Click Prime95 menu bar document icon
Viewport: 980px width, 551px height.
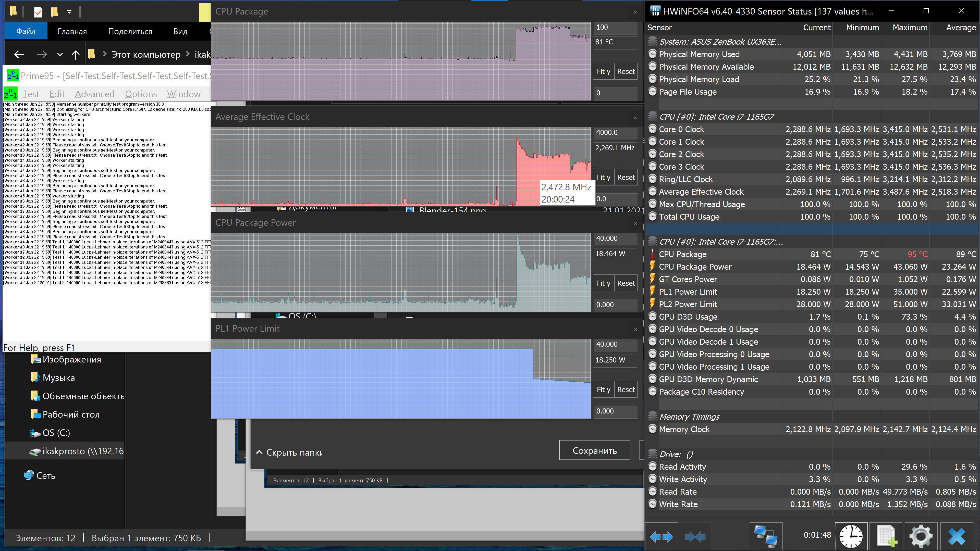coord(10,94)
